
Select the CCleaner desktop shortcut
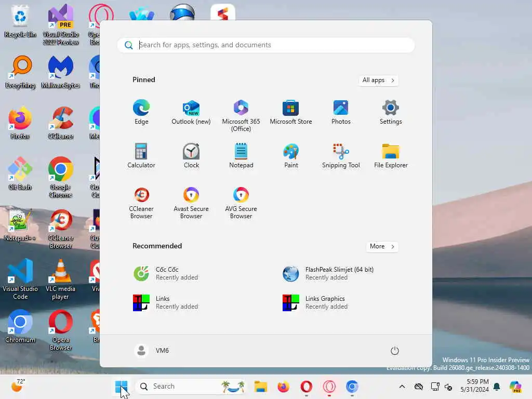point(61,123)
